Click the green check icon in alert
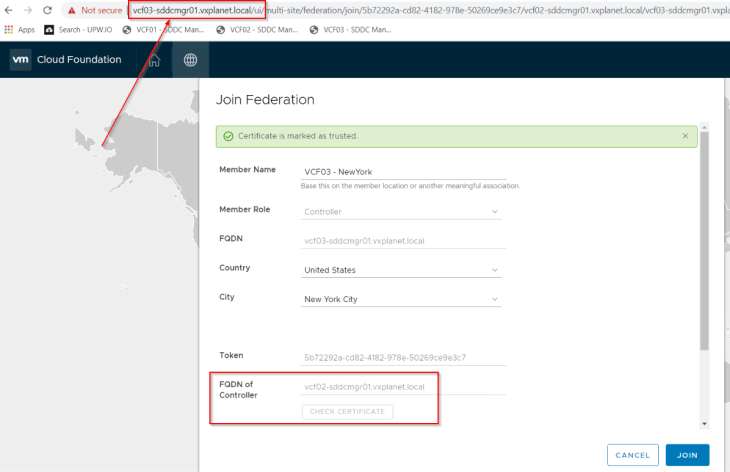 pos(228,136)
